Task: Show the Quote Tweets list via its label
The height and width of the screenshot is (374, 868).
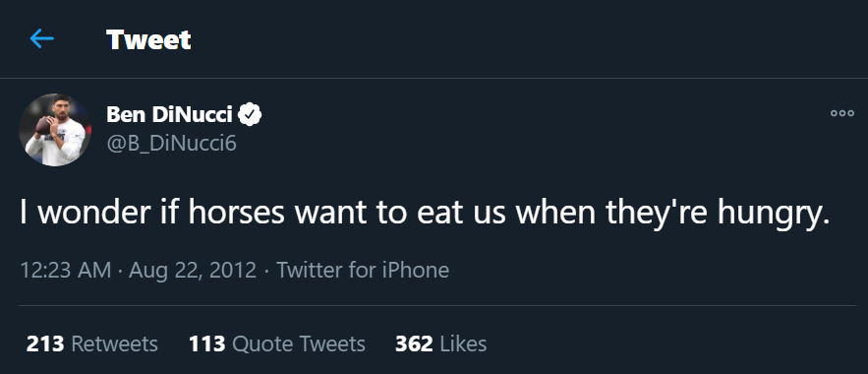Action: click(x=299, y=344)
